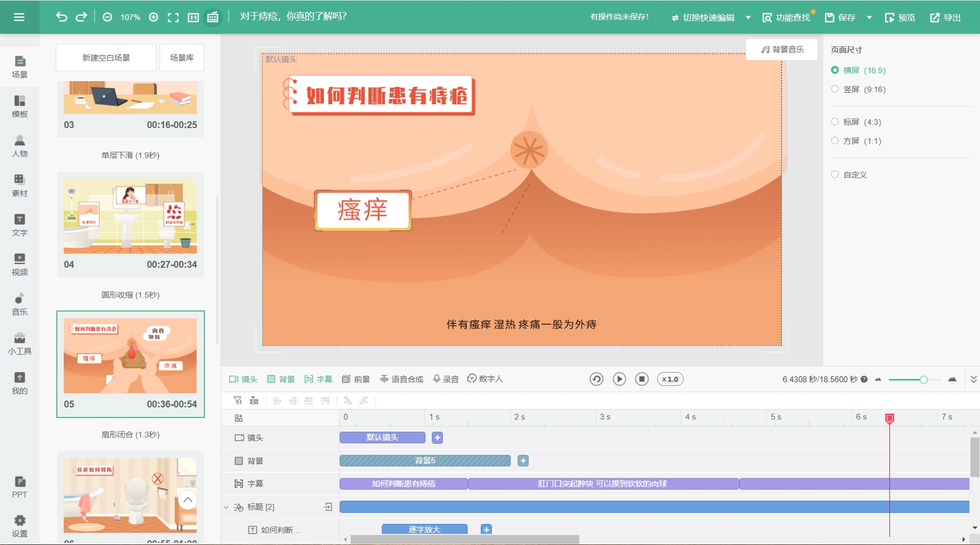Select 横屏 (16:9) page size
The height and width of the screenshot is (545, 980).
tap(858, 70)
